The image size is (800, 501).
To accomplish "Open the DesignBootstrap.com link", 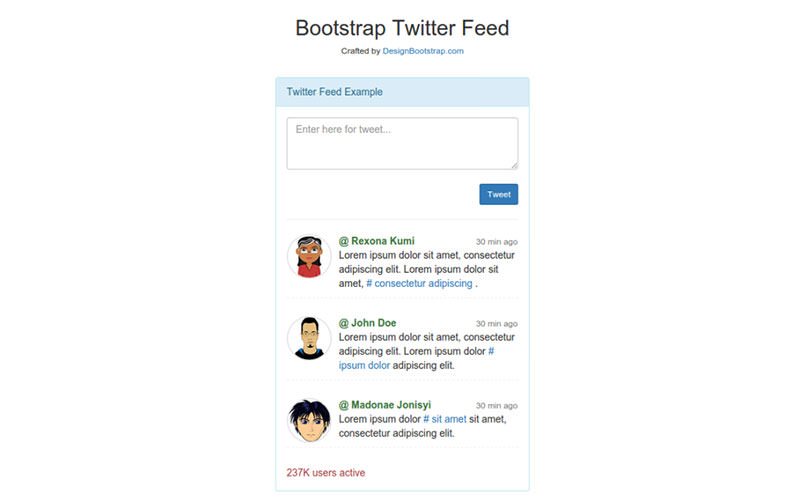I will (x=423, y=51).
